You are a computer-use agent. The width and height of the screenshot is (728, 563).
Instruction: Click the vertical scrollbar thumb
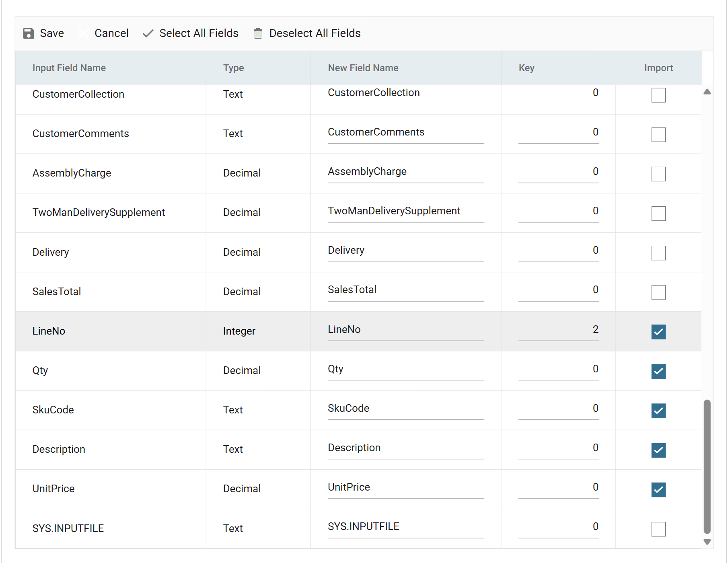pyautogui.click(x=707, y=466)
